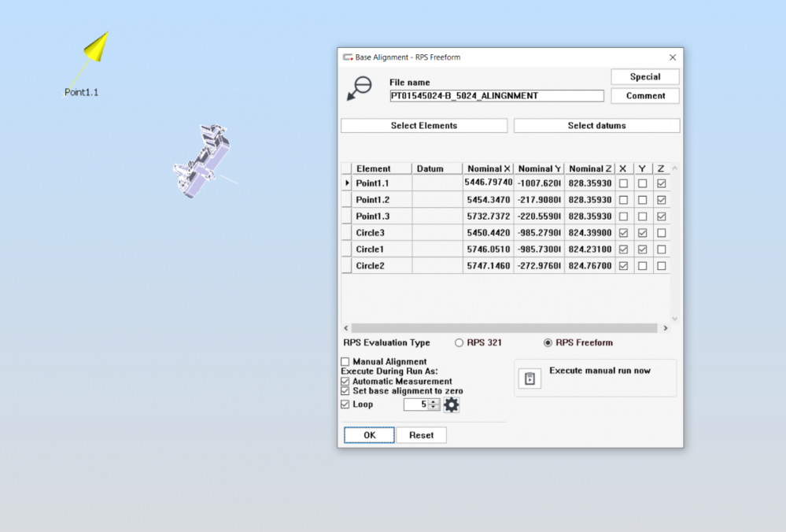Click Reset to clear alignment
The width and height of the screenshot is (786, 532).
421,435
